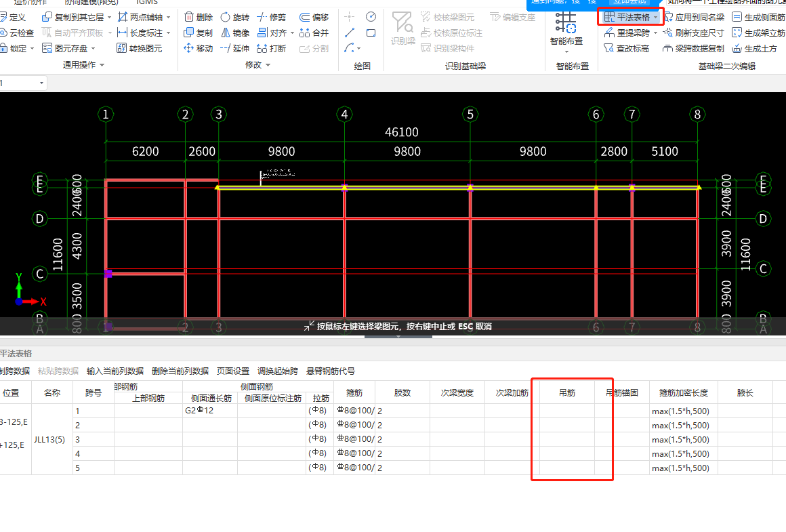Select the arc drawing tool
The image size is (786, 532).
coord(350,48)
